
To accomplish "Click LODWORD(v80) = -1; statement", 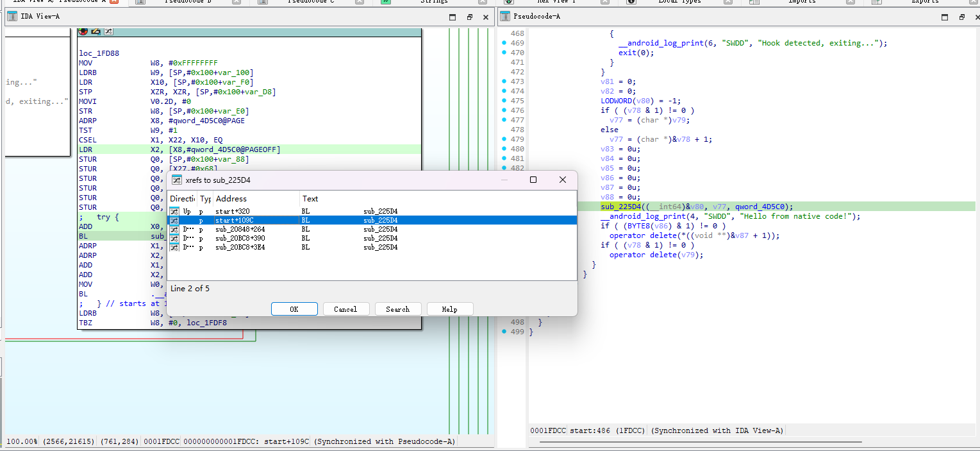I will point(640,101).
